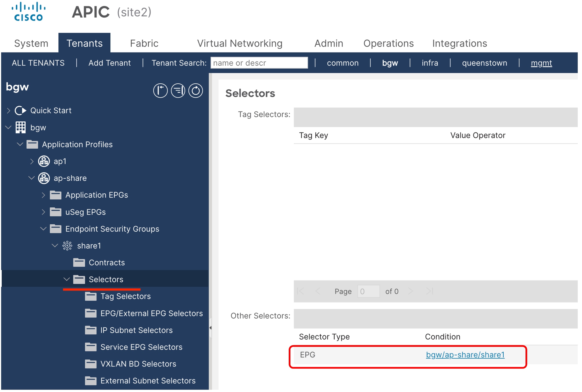Click the EPG selector type cell
Viewport: 582px width, 392px height.
(308, 355)
